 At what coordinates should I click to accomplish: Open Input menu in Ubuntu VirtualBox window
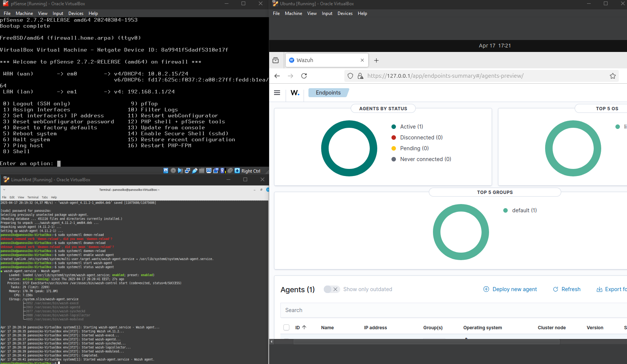tap(327, 13)
